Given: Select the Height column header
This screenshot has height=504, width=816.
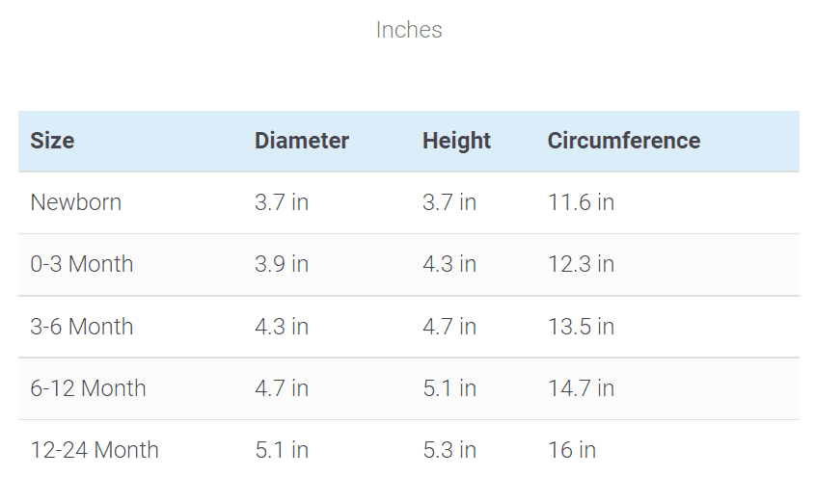Looking at the screenshot, I should pyautogui.click(x=456, y=141).
